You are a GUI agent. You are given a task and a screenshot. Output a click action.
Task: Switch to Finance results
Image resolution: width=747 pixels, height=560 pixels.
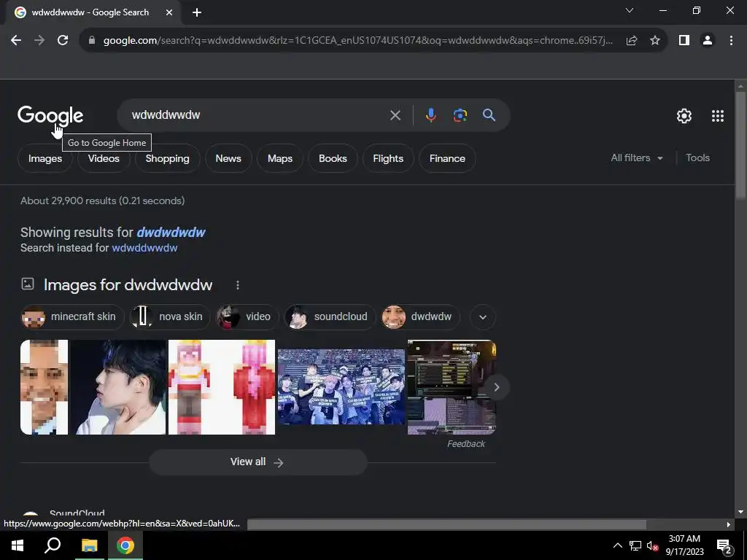pyautogui.click(x=447, y=158)
